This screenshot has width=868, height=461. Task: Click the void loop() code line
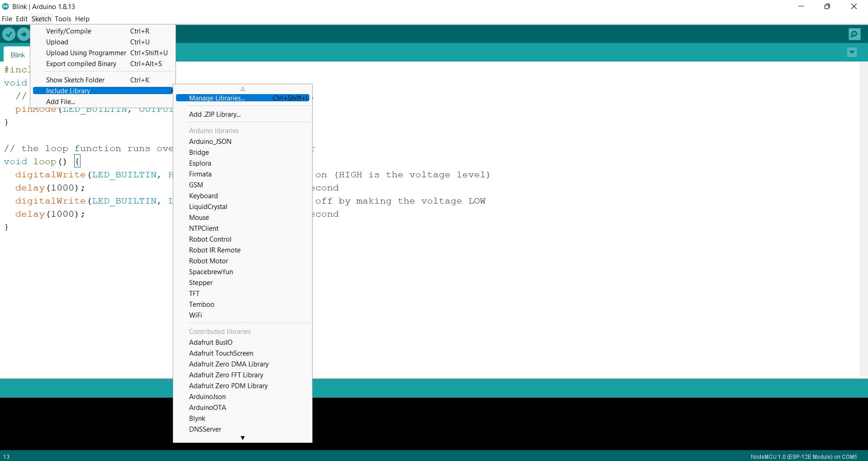coord(42,162)
